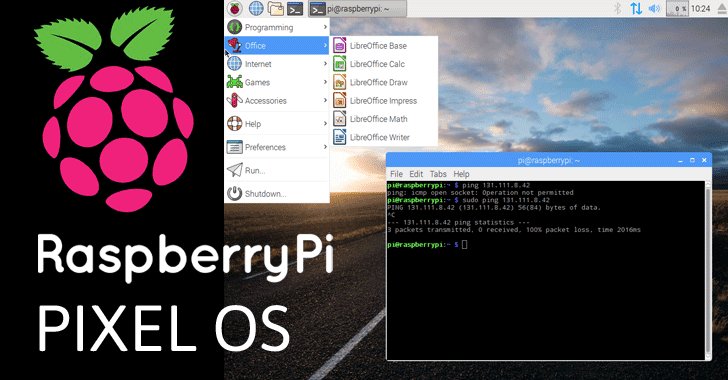Select the Office menu category

coord(277,46)
